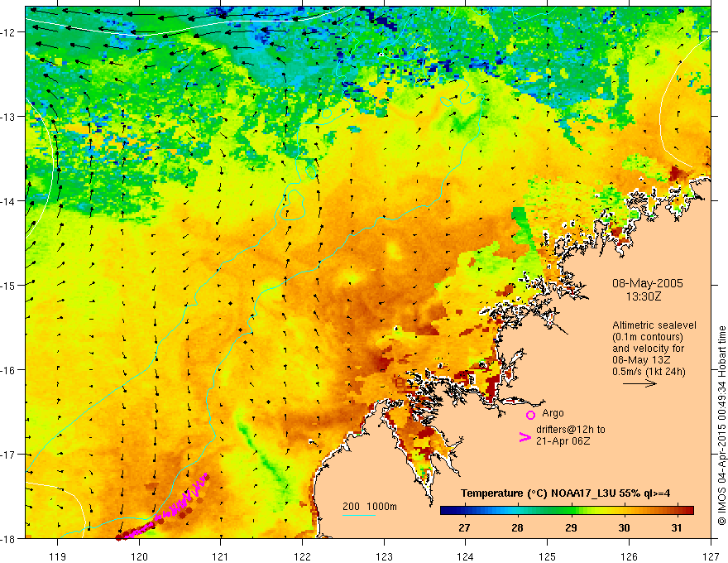Click the magenta drifters arrowhead legend symbol
Image resolution: width=728 pixels, height=563 pixels.
[x=525, y=436]
